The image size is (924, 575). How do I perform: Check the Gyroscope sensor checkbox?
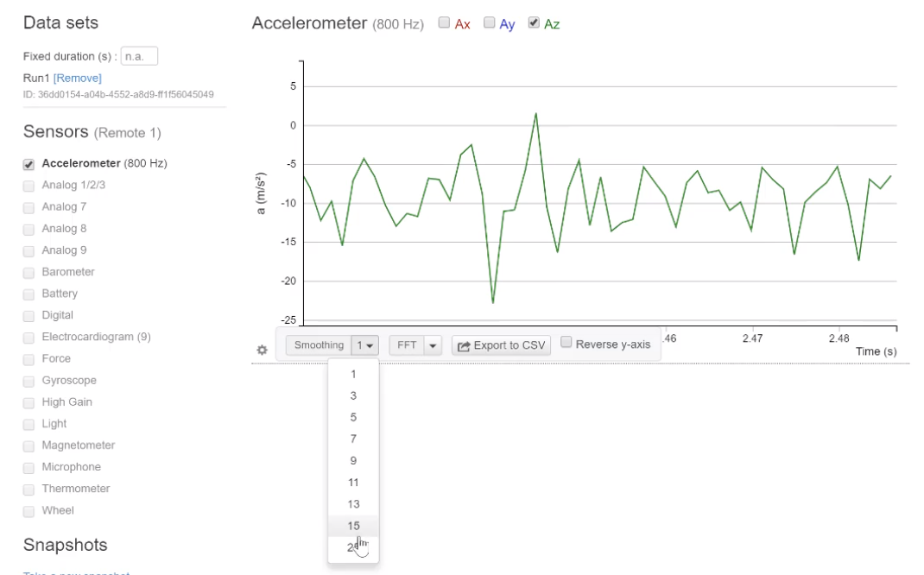[x=28, y=381]
